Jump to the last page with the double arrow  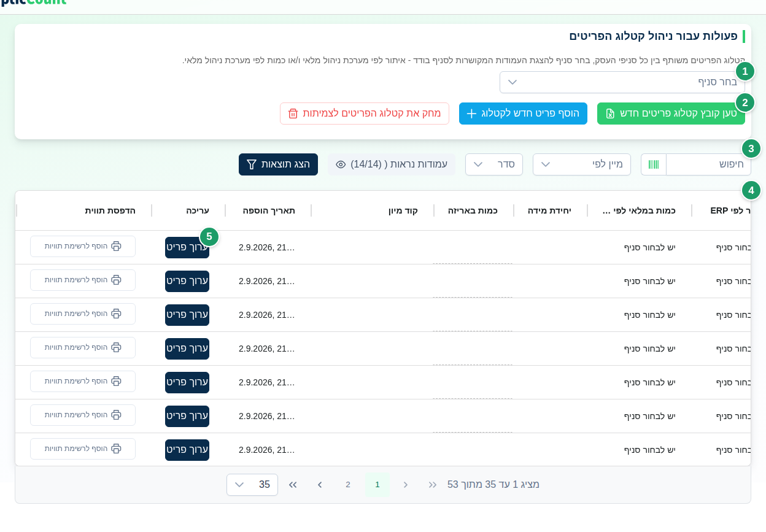click(x=293, y=485)
